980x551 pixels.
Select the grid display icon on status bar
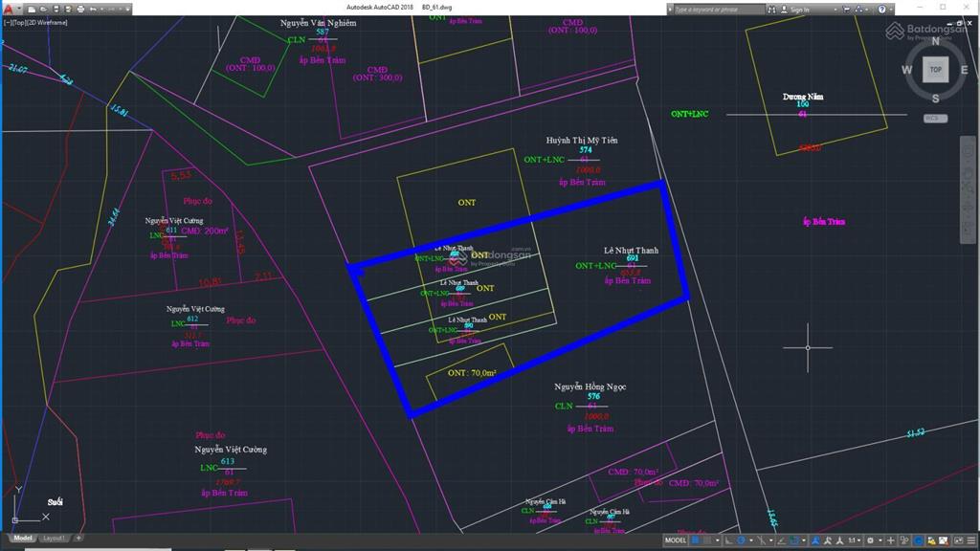[694, 541]
